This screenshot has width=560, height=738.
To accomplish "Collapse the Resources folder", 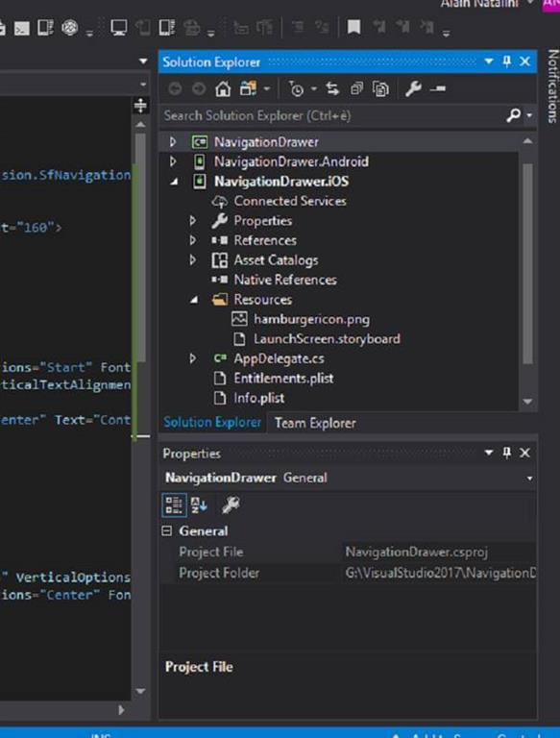I will point(194,300).
